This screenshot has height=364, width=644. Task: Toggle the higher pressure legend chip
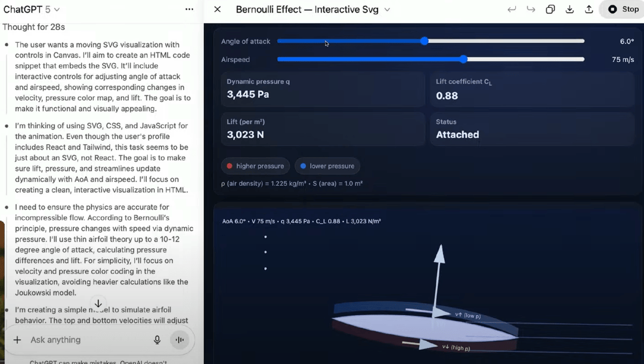coord(256,166)
